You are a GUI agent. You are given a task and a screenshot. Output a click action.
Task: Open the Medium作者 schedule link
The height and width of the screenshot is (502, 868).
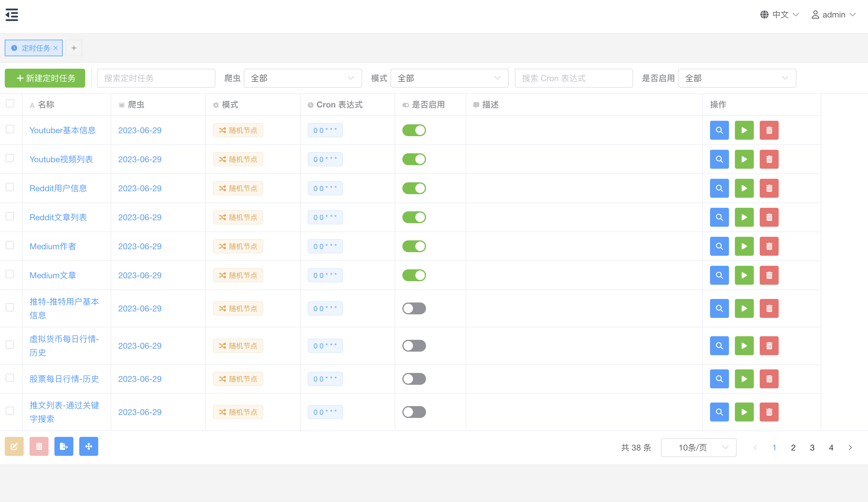53,246
